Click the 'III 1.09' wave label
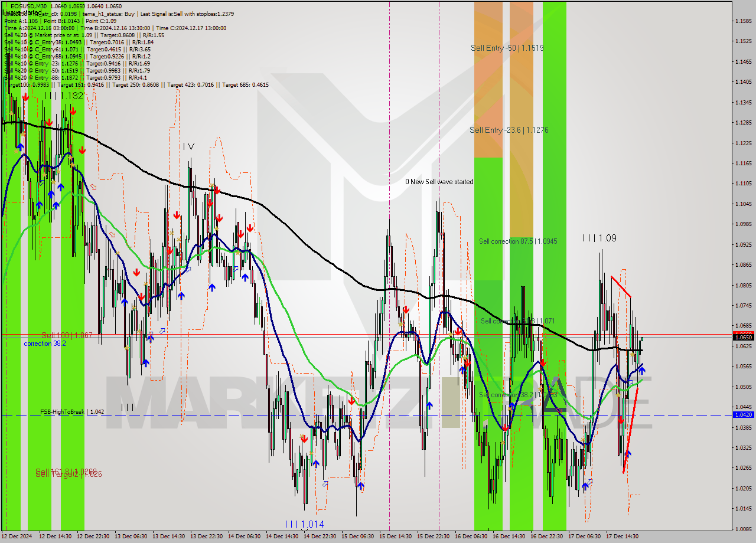 tap(599, 238)
